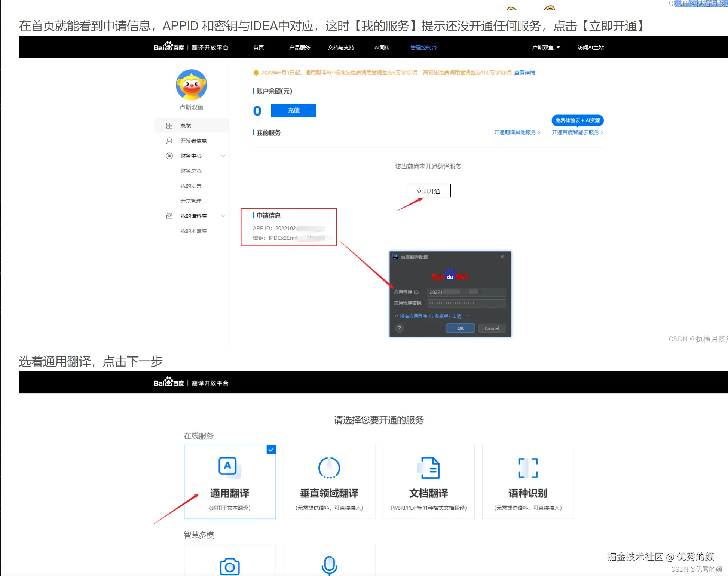Close the 百度翻译配置 dialog
The height and width of the screenshot is (576, 728).
coord(502,257)
